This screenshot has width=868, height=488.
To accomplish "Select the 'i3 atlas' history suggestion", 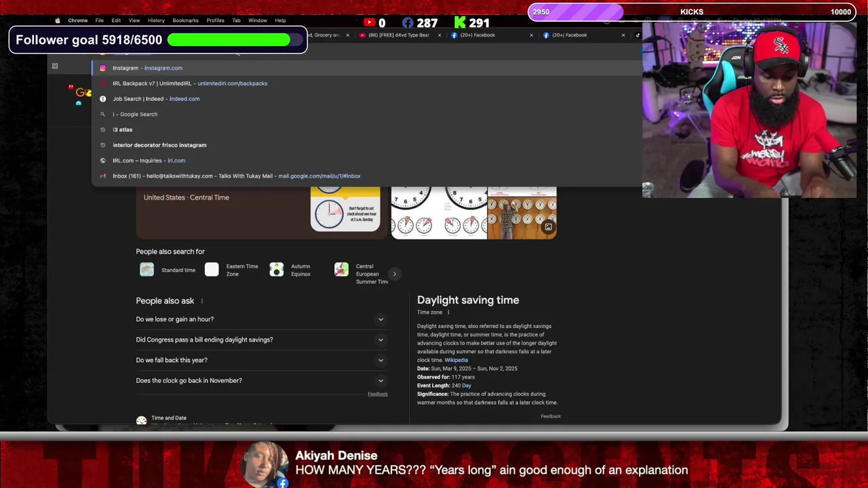I will point(366,129).
